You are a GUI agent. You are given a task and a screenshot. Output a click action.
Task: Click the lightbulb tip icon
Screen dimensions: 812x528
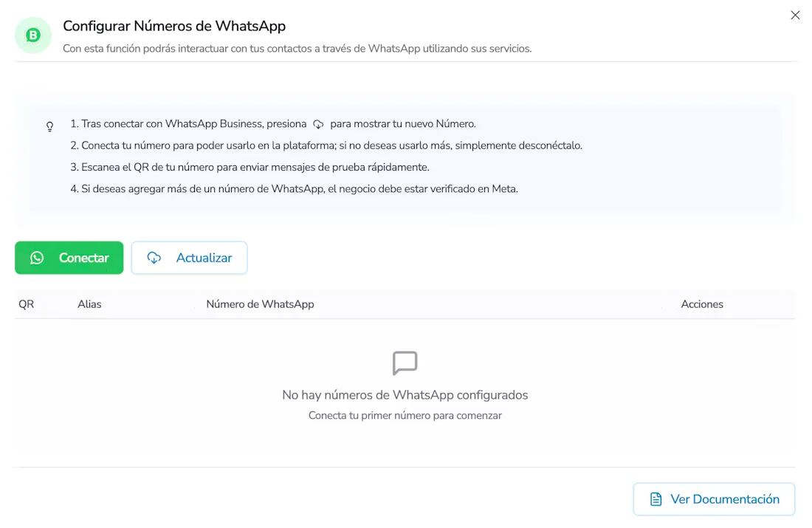(x=49, y=126)
